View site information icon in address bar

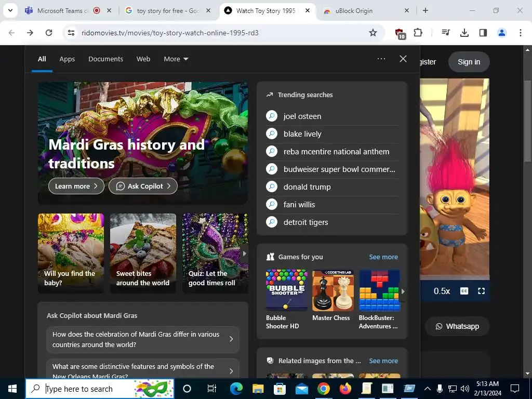coord(71,33)
